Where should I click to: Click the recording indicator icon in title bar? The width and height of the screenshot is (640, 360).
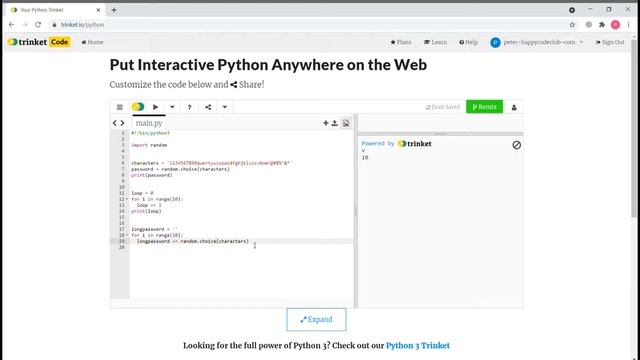572,10
